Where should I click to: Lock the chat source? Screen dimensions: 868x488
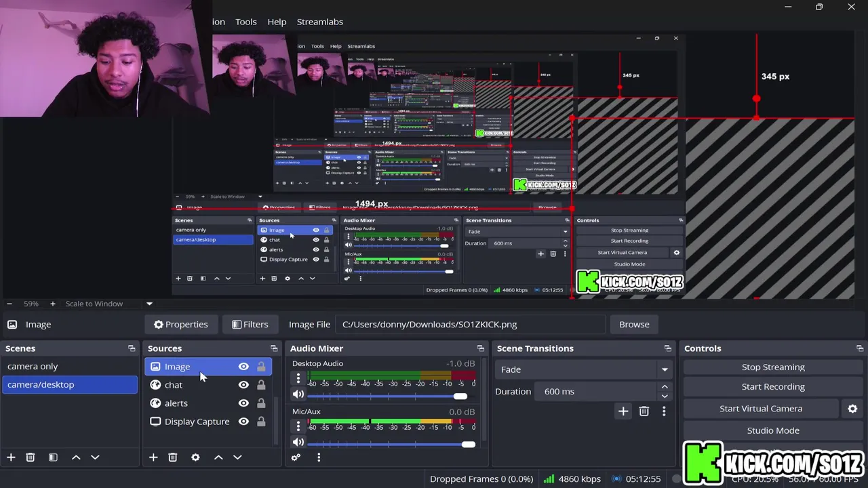pos(261,385)
